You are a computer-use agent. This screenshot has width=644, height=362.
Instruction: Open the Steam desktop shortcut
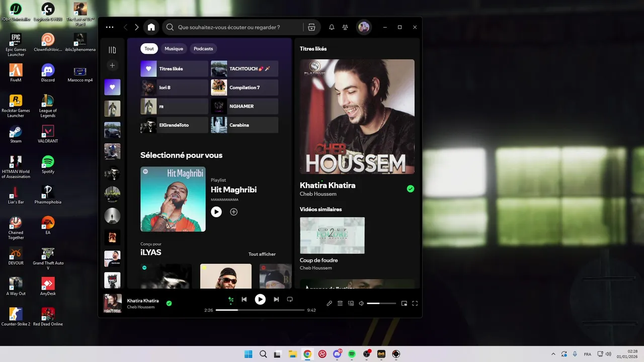[x=16, y=134]
